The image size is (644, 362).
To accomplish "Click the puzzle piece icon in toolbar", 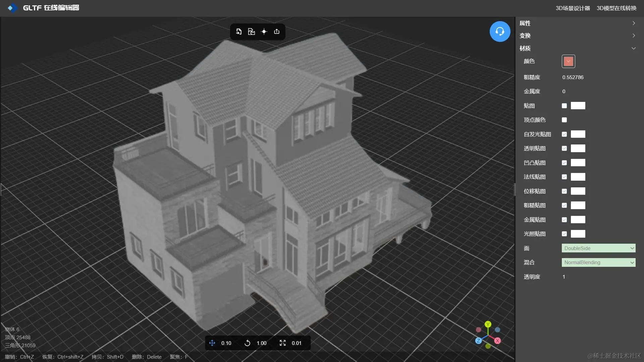I will pyautogui.click(x=252, y=32).
